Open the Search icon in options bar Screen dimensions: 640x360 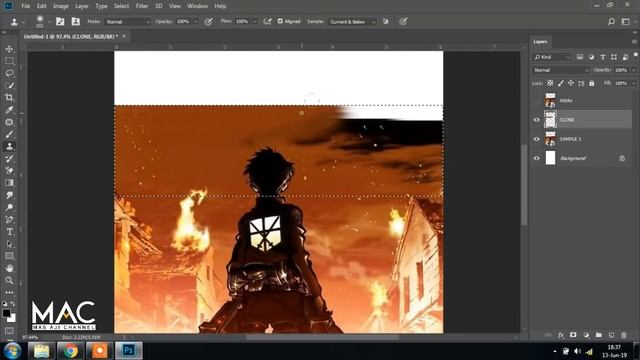(x=611, y=22)
